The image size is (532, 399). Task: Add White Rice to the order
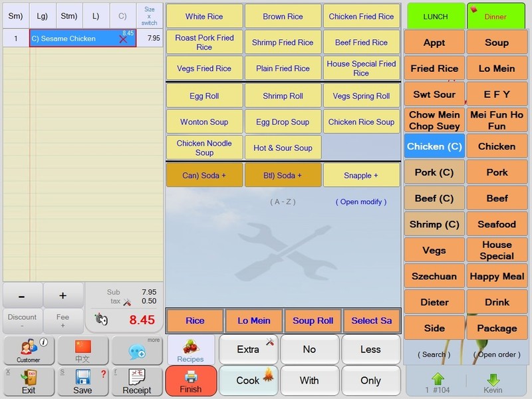(x=205, y=16)
